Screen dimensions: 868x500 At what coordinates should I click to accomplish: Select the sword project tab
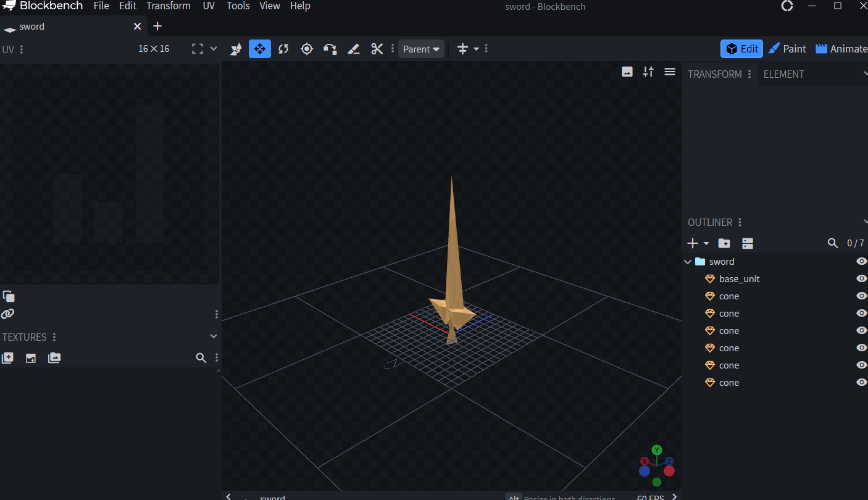pyautogui.click(x=73, y=26)
